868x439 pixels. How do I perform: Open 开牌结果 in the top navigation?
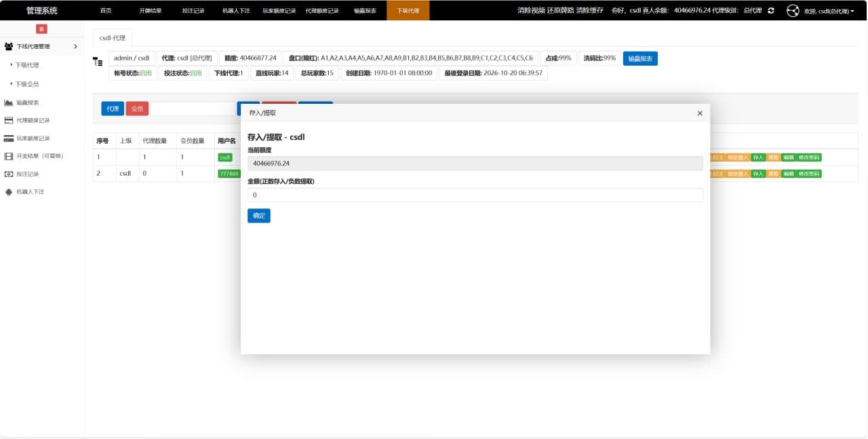(151, 11)
